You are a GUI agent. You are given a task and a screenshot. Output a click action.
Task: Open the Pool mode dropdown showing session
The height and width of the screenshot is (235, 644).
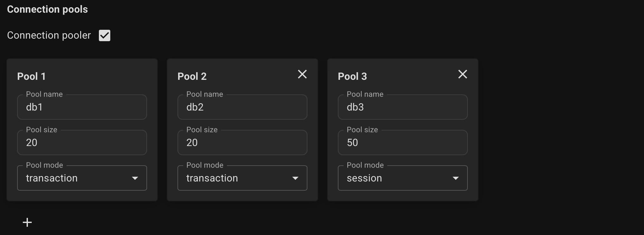click(x=402, y=178)
